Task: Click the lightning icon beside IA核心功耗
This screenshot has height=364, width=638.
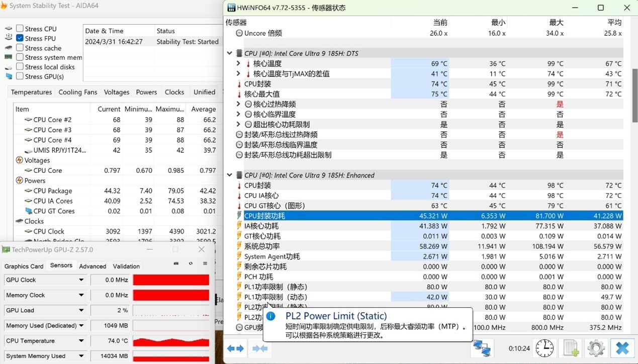Action: point(239,226)
